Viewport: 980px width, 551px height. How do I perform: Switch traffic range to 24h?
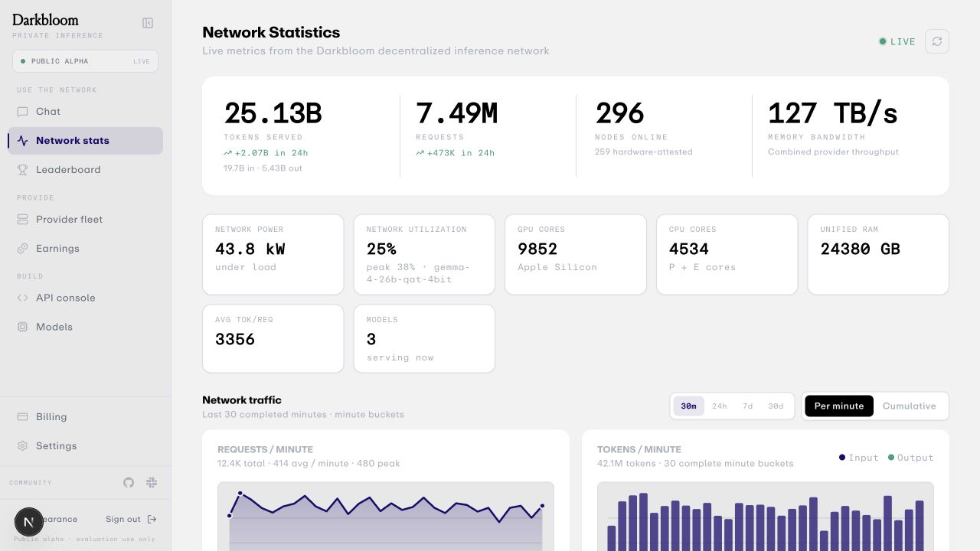tap(720, 406)
